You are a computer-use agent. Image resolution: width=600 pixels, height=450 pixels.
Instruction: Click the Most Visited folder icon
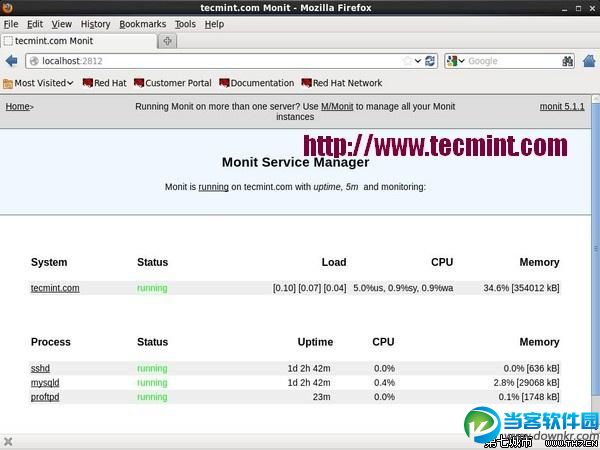[x=8, y=83]
